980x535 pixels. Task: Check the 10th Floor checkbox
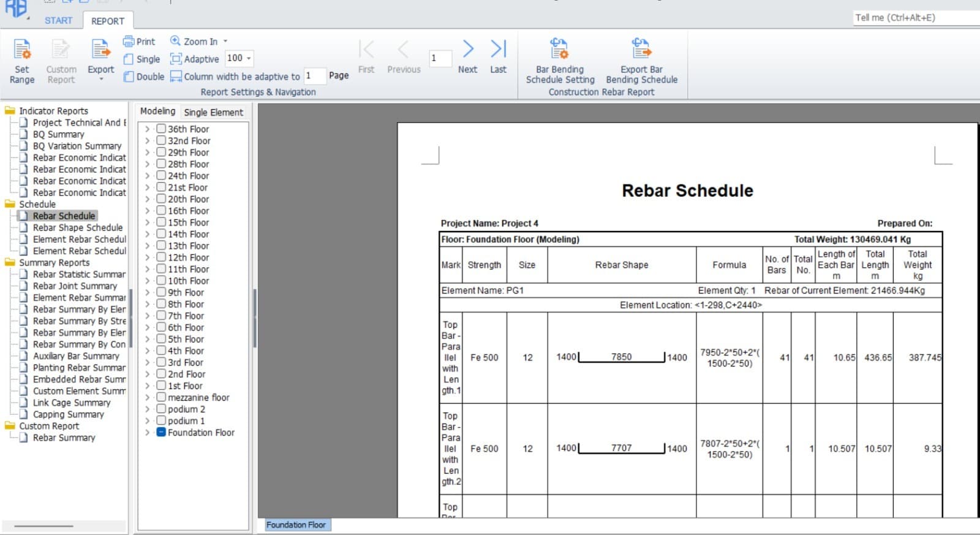(161, 280)
